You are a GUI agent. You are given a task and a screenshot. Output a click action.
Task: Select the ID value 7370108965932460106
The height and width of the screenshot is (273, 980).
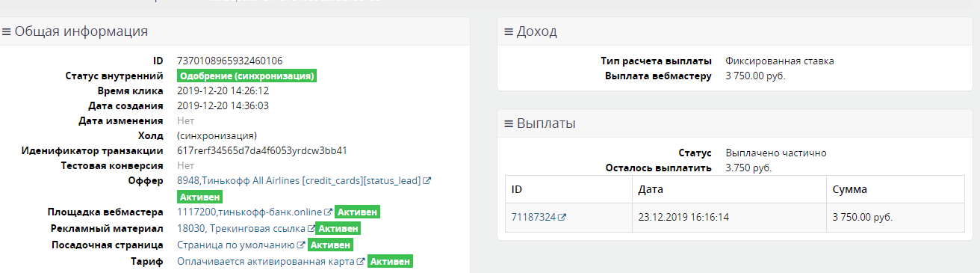tap(230, 61)
